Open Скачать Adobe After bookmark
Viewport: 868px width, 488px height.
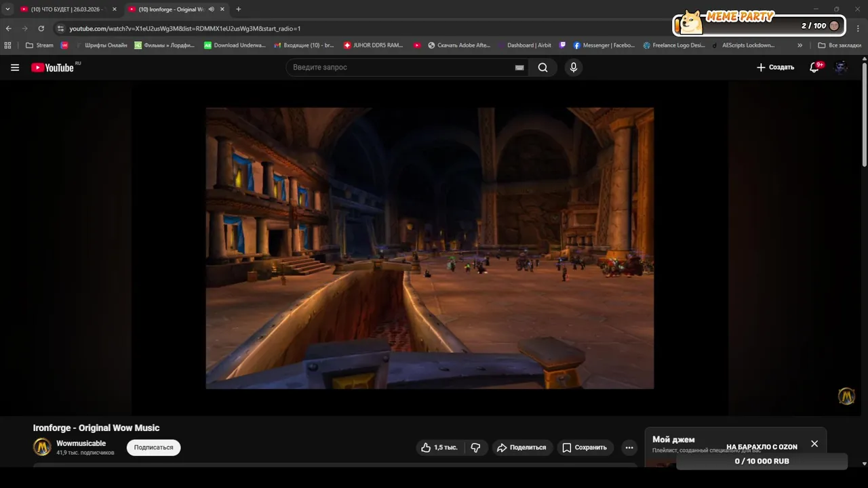pyautogui.click(x=459, y=45)
